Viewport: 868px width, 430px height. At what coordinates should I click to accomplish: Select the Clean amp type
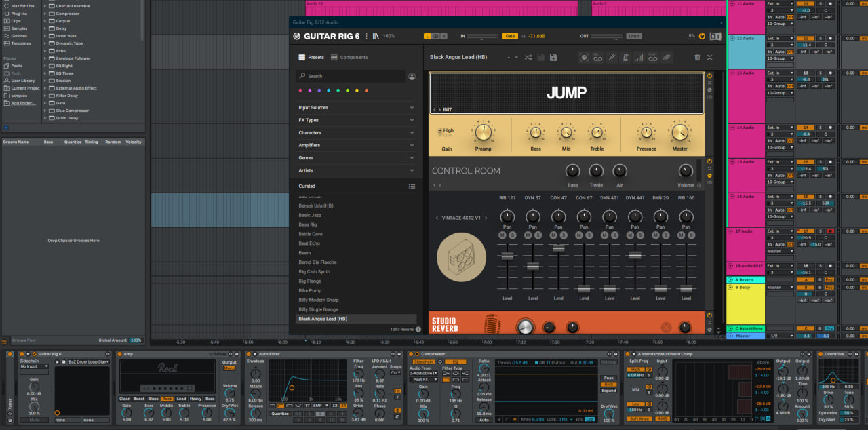(x=125, y=399)
